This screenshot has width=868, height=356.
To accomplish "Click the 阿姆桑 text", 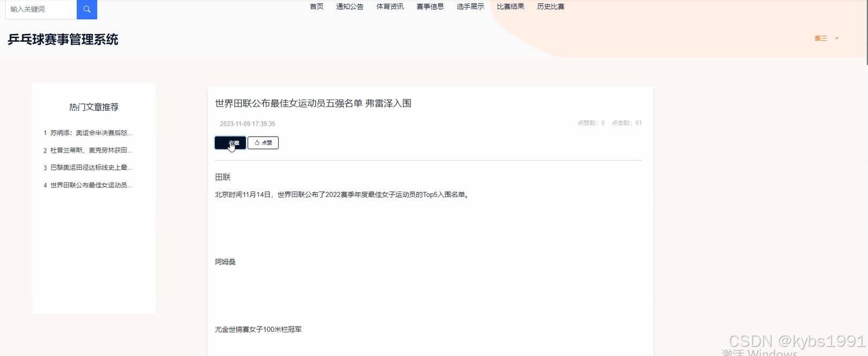I will [x=225, y=262].
